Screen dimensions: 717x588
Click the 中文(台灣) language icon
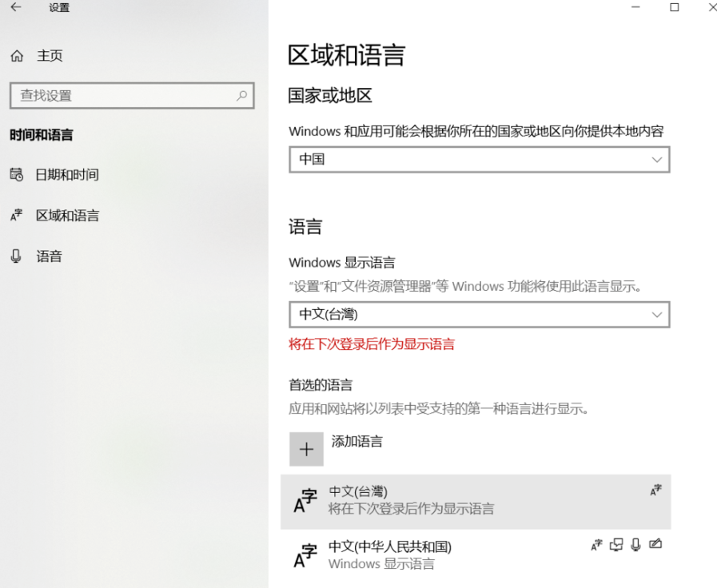point(305,501)
